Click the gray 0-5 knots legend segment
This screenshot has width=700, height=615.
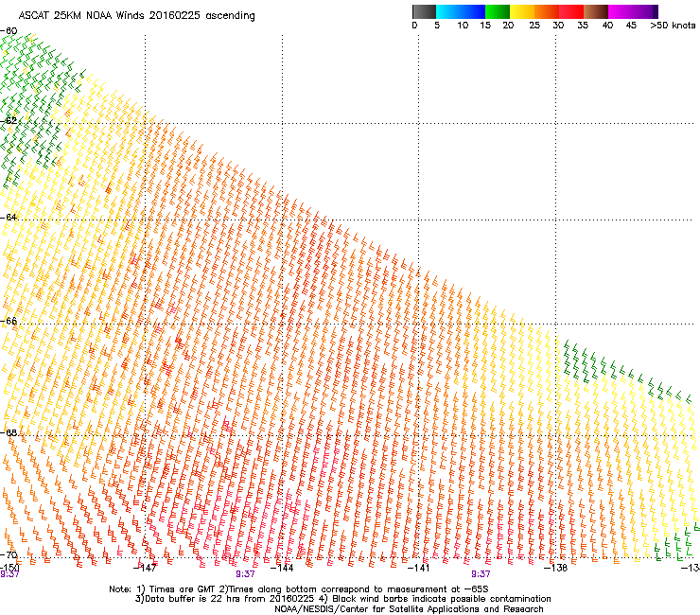coord(424,11)
